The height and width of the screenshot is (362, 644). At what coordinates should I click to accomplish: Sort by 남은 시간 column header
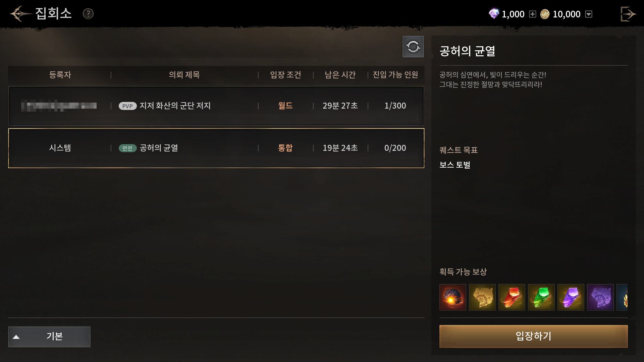340,75
